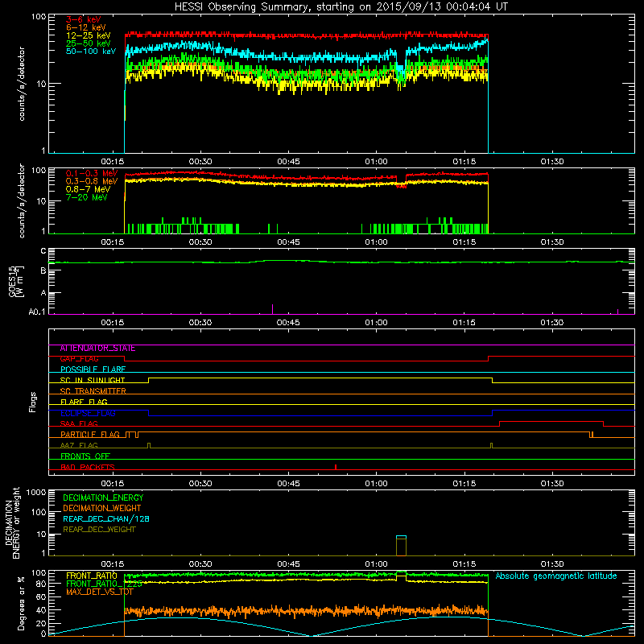The image size is (644, 644).
Task: Click the 0.1-0.3 MeV legend label
Action: [92, 173]
